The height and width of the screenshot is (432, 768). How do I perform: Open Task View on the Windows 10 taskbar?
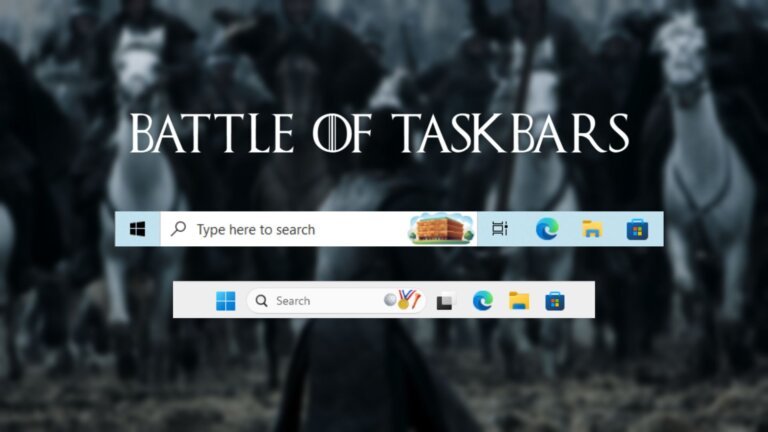[x=500, y=229]
